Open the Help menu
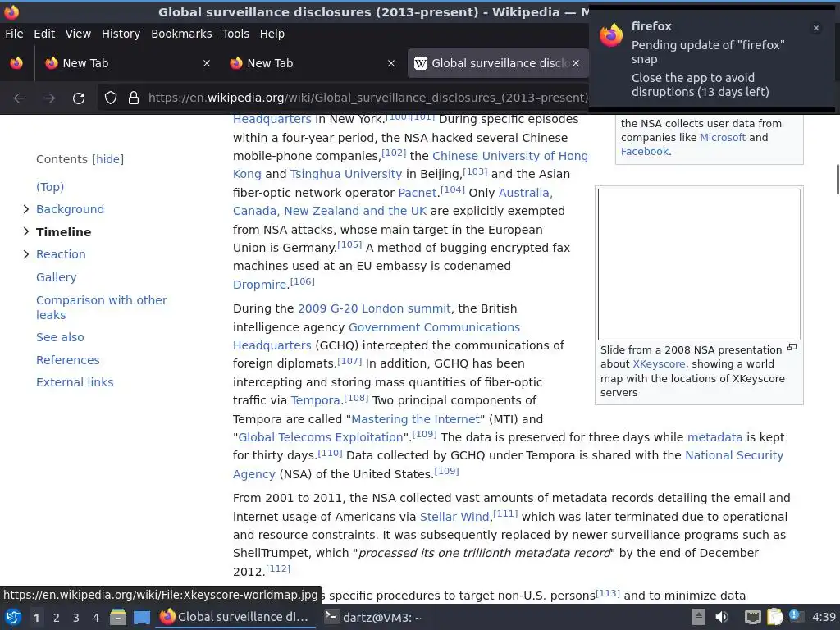Screen dimensions: 840x630 272,34
